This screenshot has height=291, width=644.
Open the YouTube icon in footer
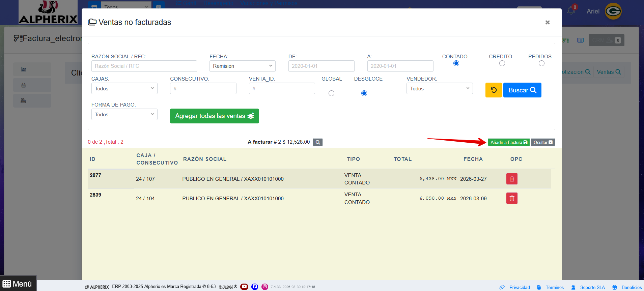click(x=244, y=287)
